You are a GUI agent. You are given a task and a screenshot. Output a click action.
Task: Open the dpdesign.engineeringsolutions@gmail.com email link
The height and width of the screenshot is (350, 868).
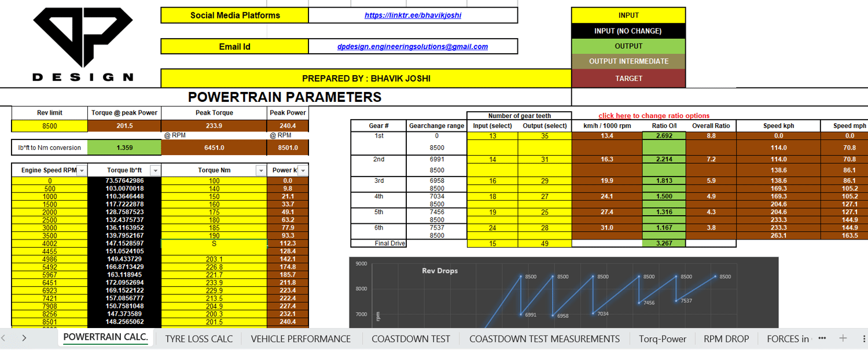(x=413, y=47)
